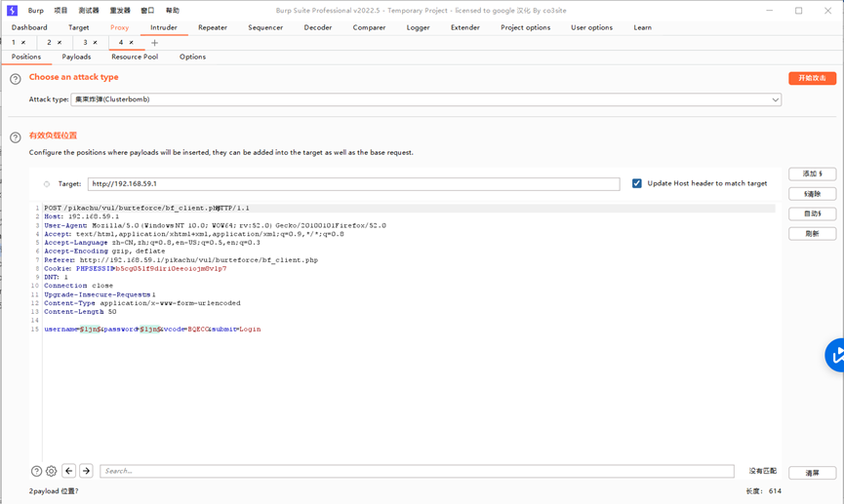844x504 pixels.
Task: Click the Search text field
Action: tap(417, 471)
